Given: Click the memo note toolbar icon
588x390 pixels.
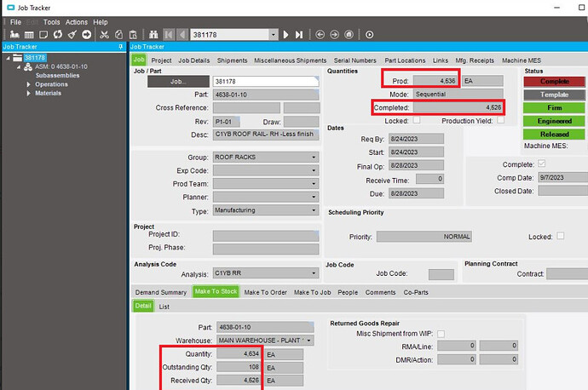Looking at the screenshot, I should point(43,34).
